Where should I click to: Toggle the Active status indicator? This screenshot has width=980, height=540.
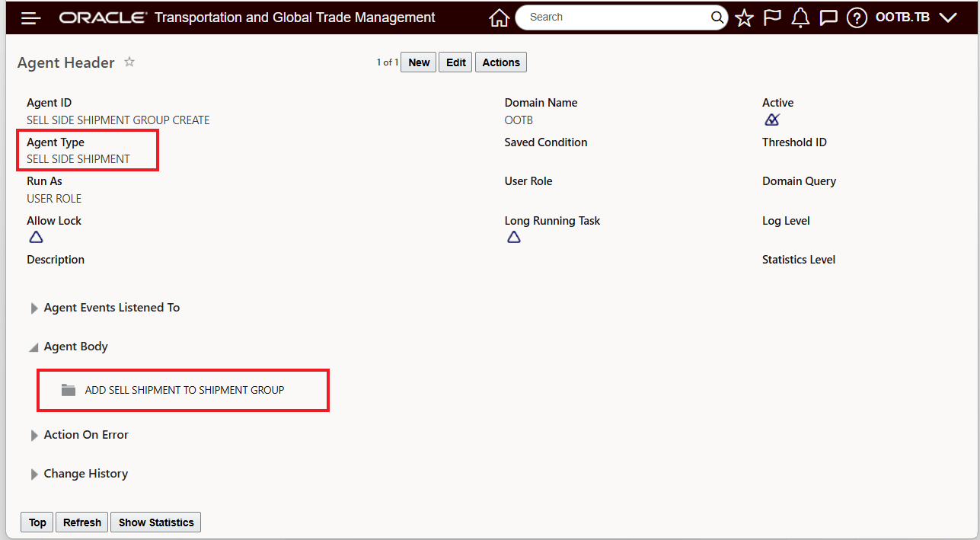pyautogui.click(x=772, y=120)
